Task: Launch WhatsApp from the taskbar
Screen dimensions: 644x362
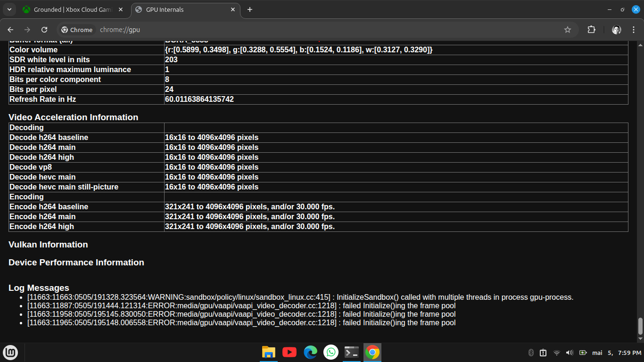Action: click(x=331, y=352)
